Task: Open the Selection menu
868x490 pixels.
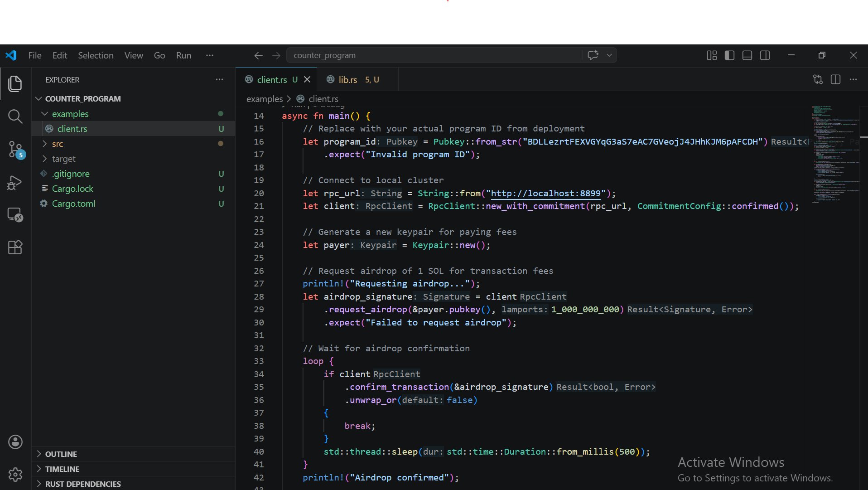Action: pyautogui.click(x=96, y=55)
